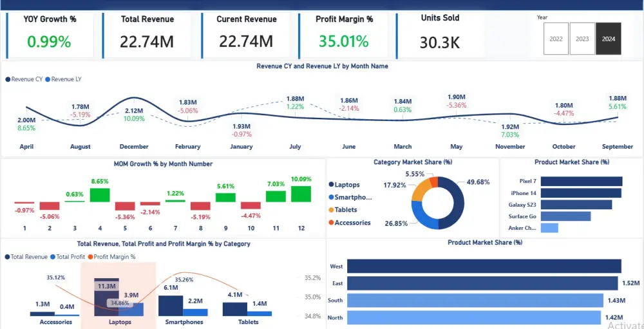Select year 2022 in the Year slicer
The width and height of the screenshot is (644, 329).
pyautogui.click(x=556, y=39)
